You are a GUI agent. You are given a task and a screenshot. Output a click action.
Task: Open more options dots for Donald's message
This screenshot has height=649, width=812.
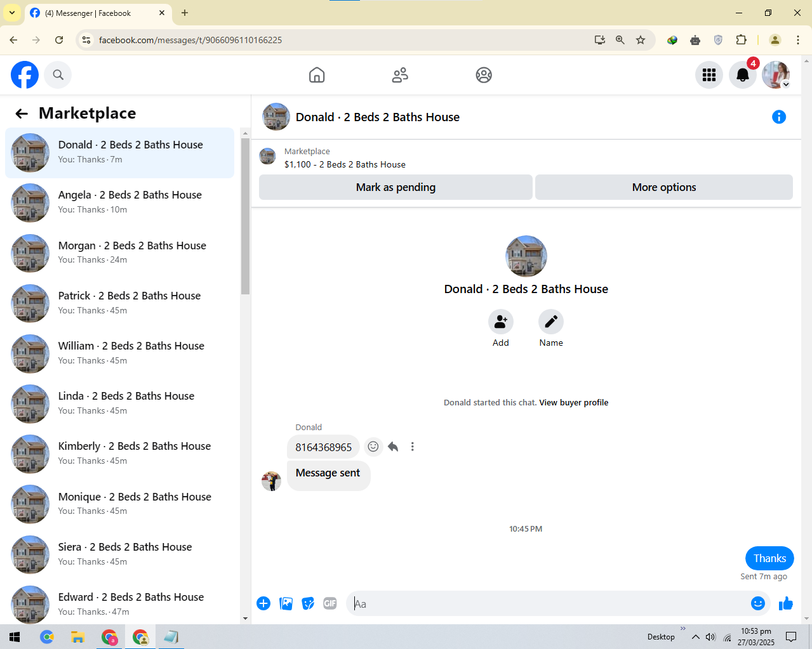[x=413, y=447]
